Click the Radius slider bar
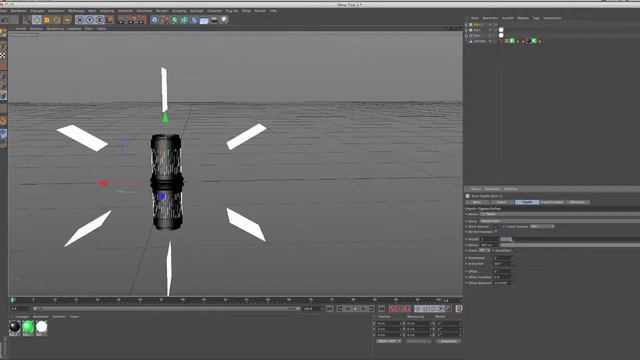 (570, 245)
